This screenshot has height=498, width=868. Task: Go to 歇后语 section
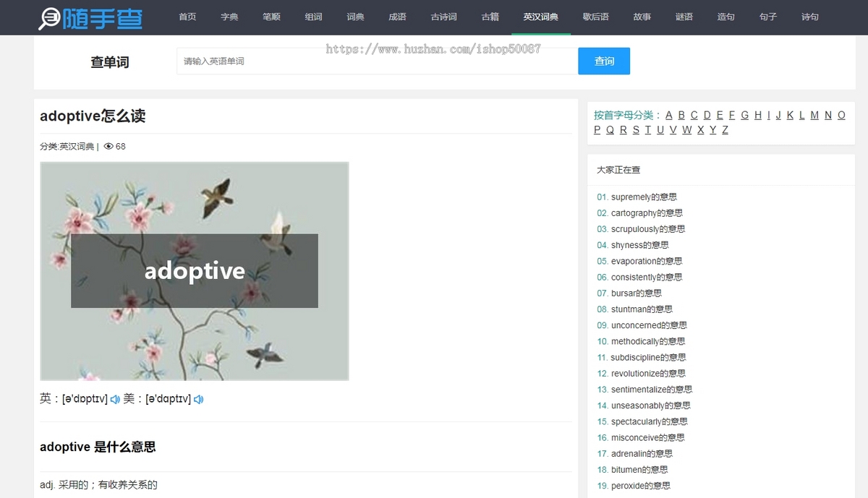coord(596,17)
